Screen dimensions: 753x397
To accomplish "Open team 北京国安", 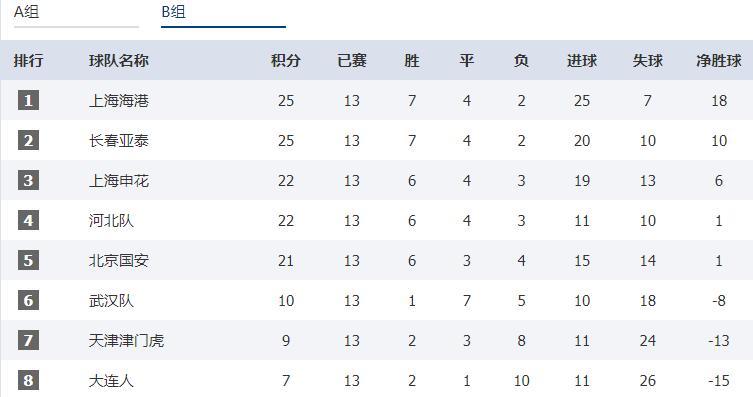I will coord(119,261).
